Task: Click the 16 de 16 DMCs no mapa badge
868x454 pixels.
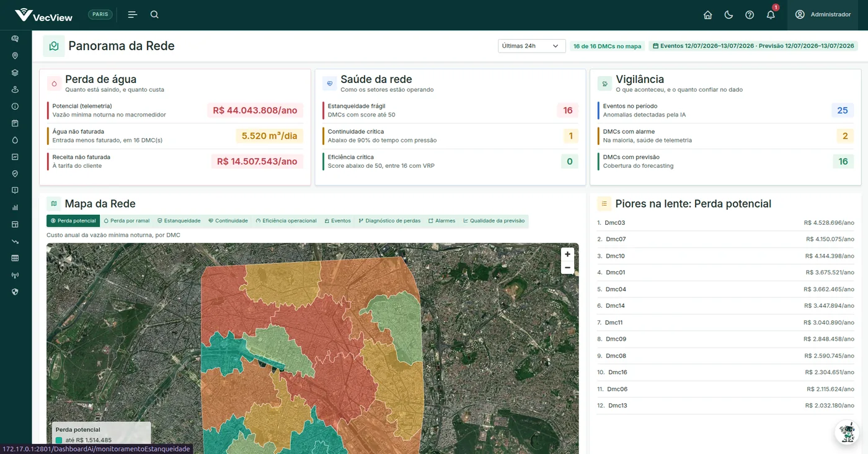Action: [x=608, y=46]
